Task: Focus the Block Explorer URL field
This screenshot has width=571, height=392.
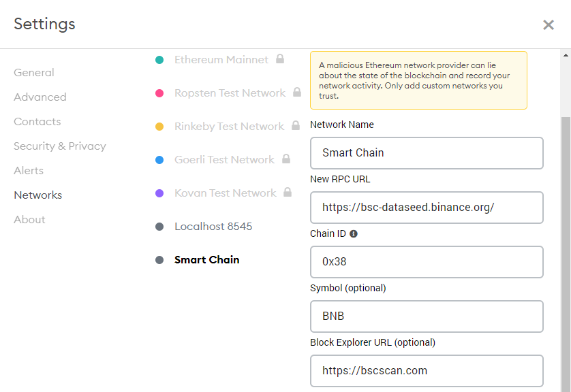Action: [x=427, y=371]
